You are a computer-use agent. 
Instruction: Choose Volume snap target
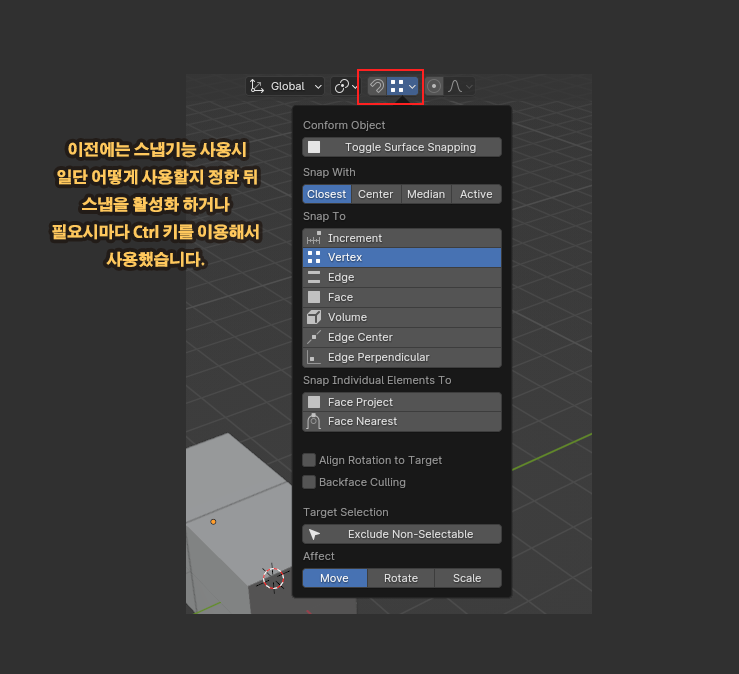pos(402,317)
